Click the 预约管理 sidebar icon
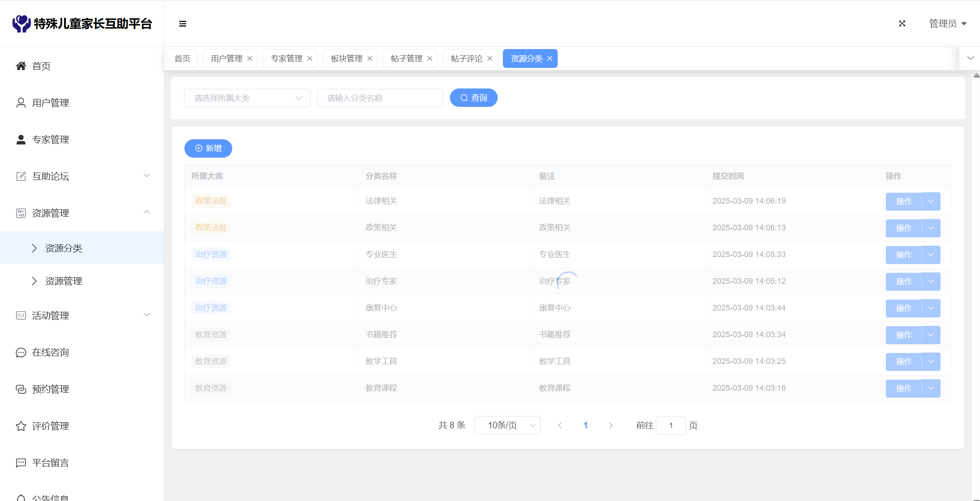This screenshot has width=980, height=501. pos(21,389)
